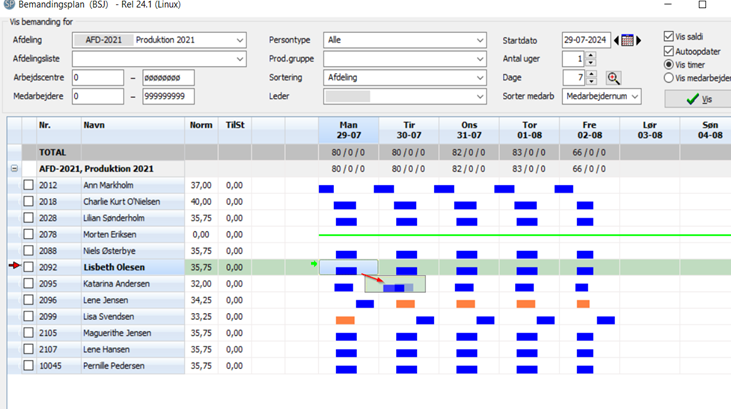Viewport: 731px width, 409px height.
Task: Uncheck the Vis saldi checkbox
Action: pyautogui.click(x=669, y=37)
